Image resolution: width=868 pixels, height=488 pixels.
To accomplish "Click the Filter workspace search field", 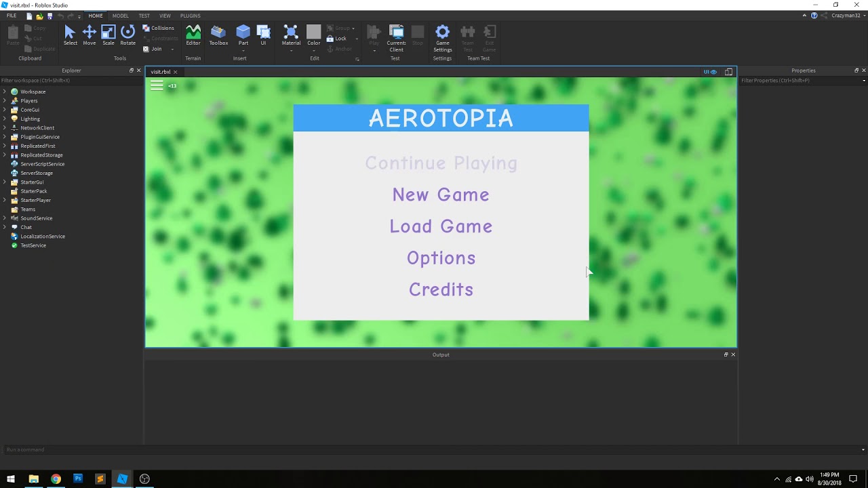I will pos(68,81).
